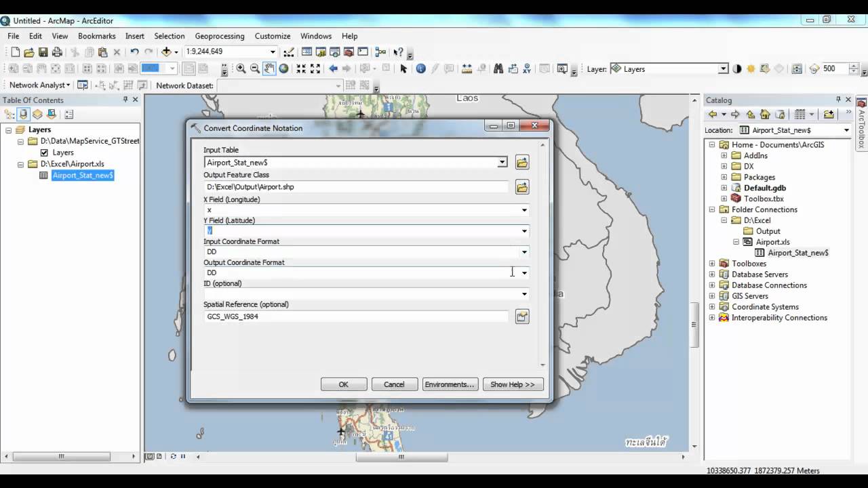Viewport: 868px width, 488px height.
Task: Activate the Pan hand tool
Action: click(x=269, y=68)
